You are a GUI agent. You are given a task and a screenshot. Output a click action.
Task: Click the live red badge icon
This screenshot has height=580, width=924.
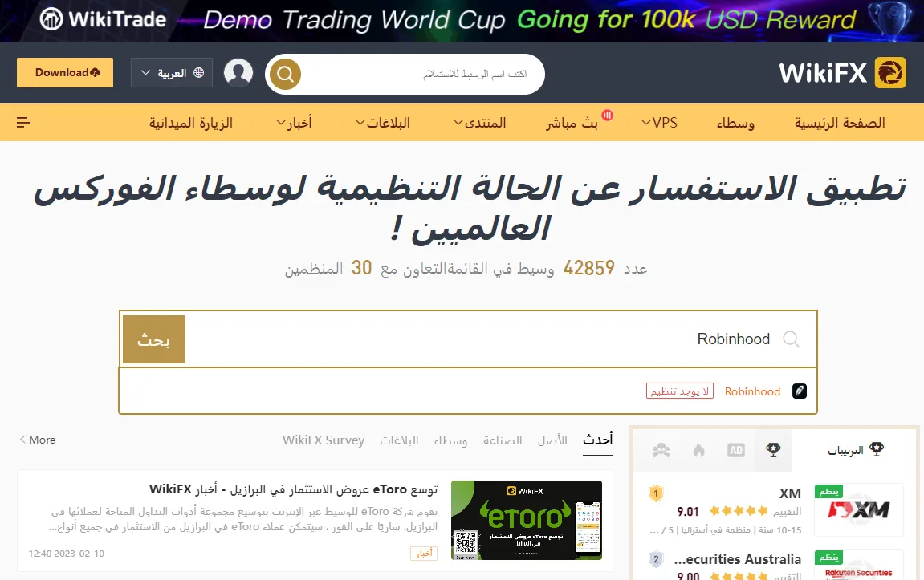[x=607, y=115]
